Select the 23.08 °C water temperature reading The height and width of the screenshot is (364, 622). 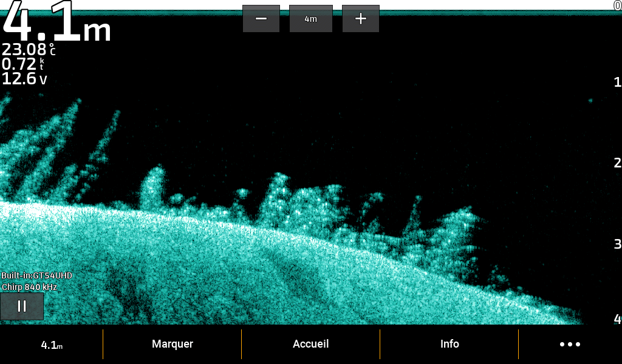29,50
